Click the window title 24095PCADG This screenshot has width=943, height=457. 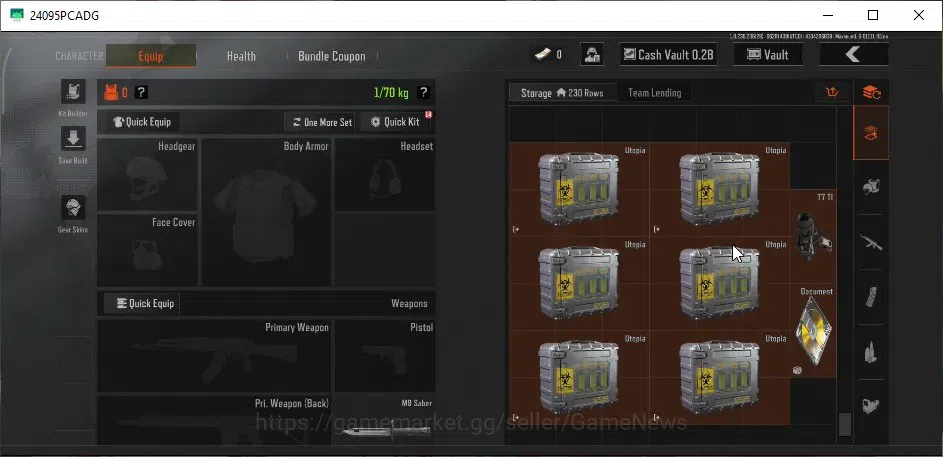(x=64, y=16)
